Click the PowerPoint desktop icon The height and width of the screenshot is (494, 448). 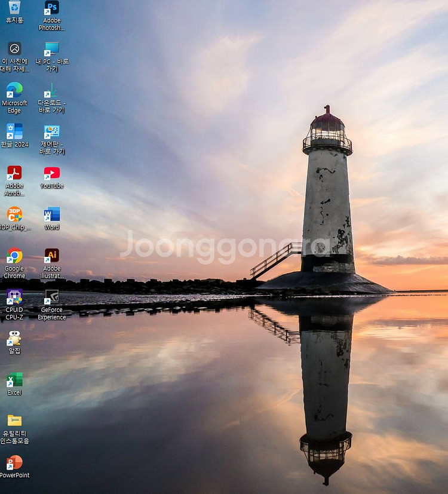(14, 463)
